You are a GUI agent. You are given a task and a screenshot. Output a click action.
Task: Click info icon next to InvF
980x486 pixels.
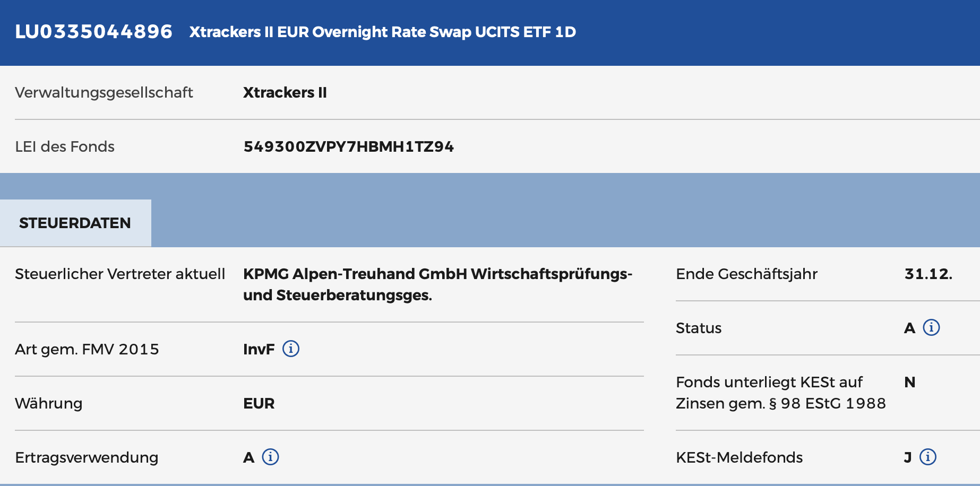[x=291, y=349]
